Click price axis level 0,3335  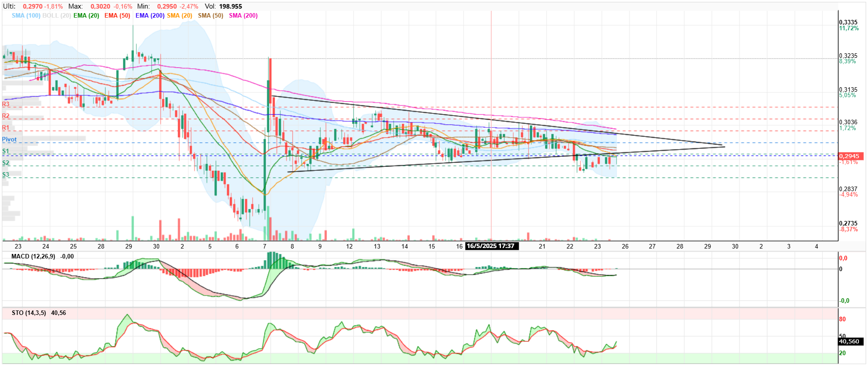pyautogui.click(x=849, y=23)
